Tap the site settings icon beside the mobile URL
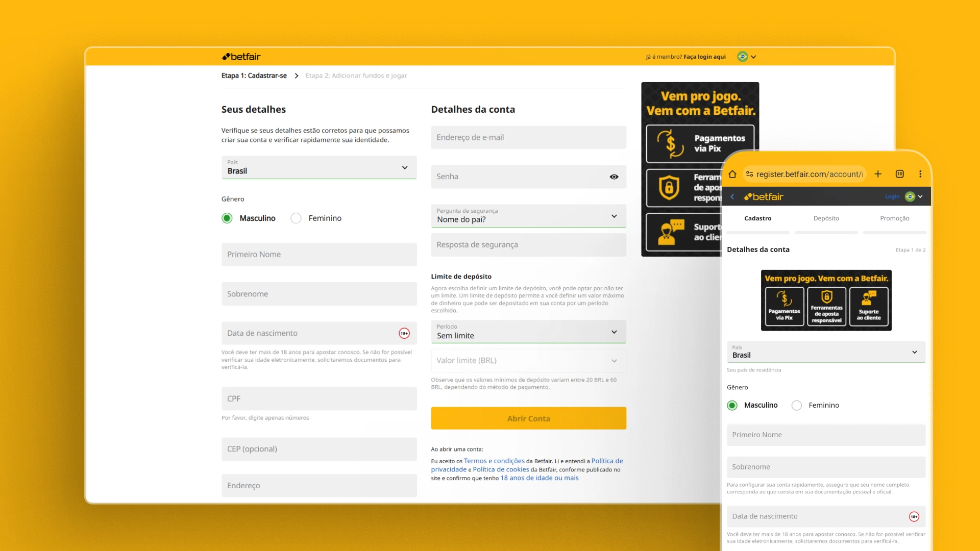Viewport: 980px width, 551px height. click(749, 174)
